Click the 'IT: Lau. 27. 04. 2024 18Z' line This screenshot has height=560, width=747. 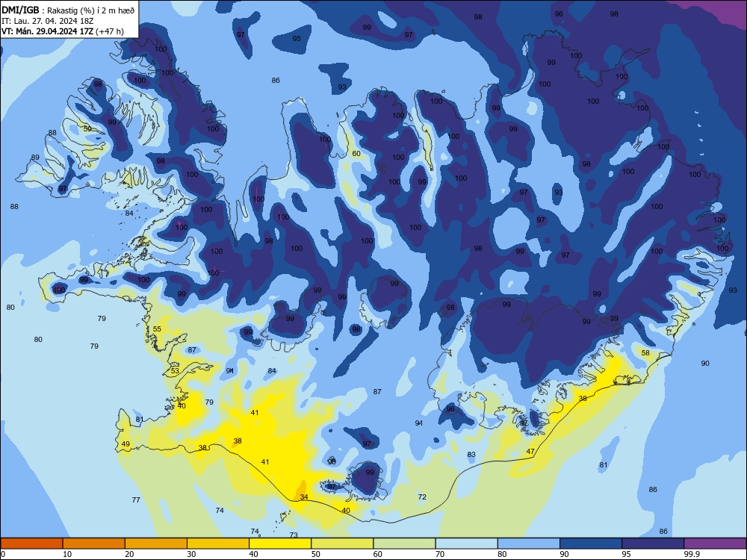pyautogui.click(x=48, y=21)
